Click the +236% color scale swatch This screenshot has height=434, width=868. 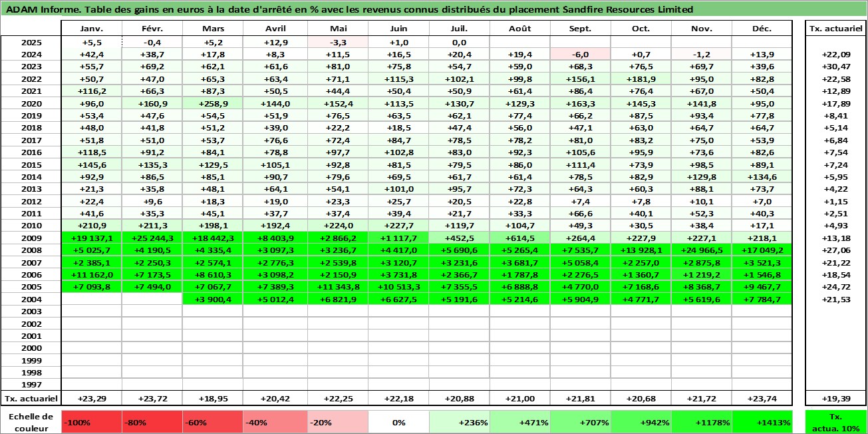(x=460, y=422)
